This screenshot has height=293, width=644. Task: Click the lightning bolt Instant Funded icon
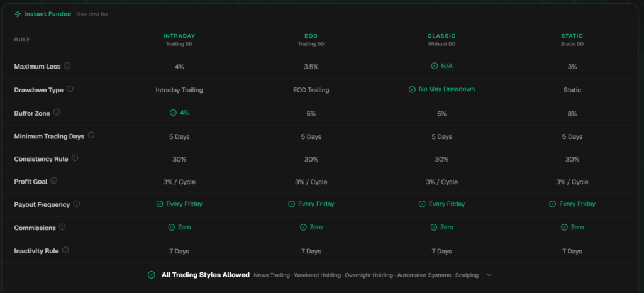[x=18, y=14]
